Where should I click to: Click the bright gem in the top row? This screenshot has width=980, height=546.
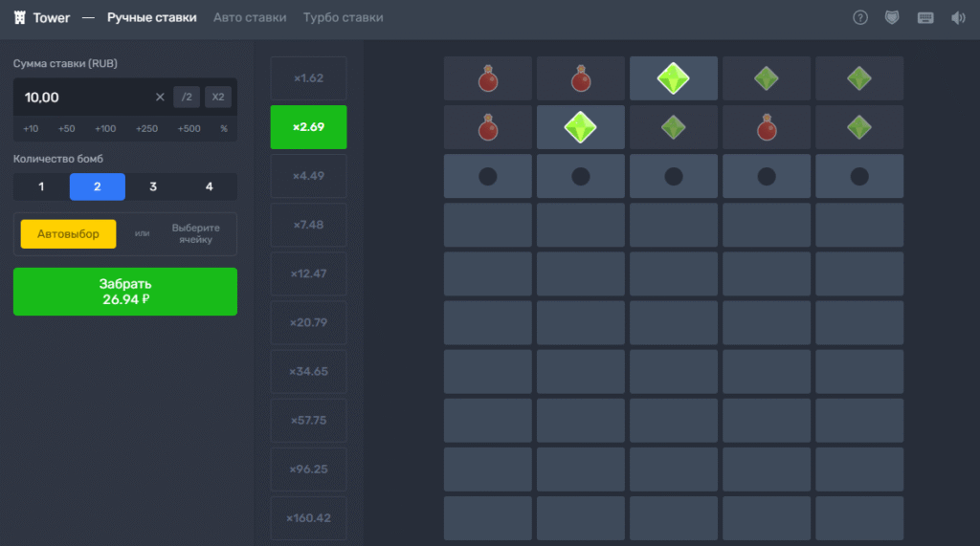(674, 78)
